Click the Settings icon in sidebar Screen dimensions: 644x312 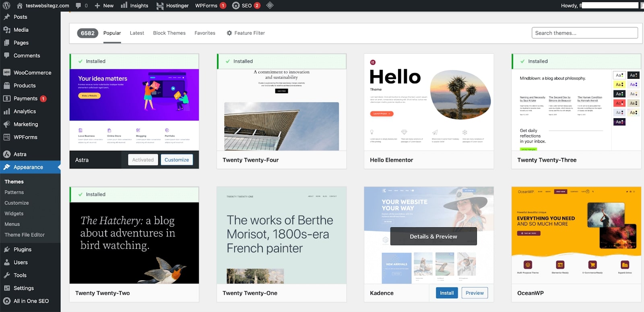[7, 288]
